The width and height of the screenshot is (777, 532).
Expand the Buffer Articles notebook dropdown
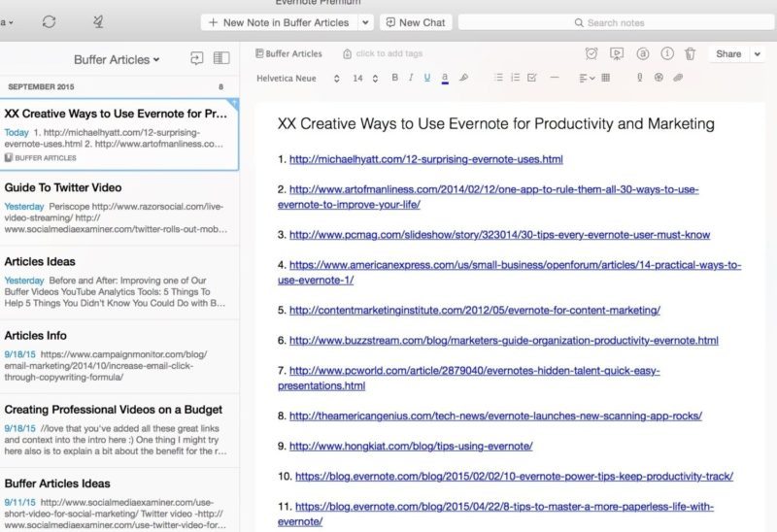(117, 59)
